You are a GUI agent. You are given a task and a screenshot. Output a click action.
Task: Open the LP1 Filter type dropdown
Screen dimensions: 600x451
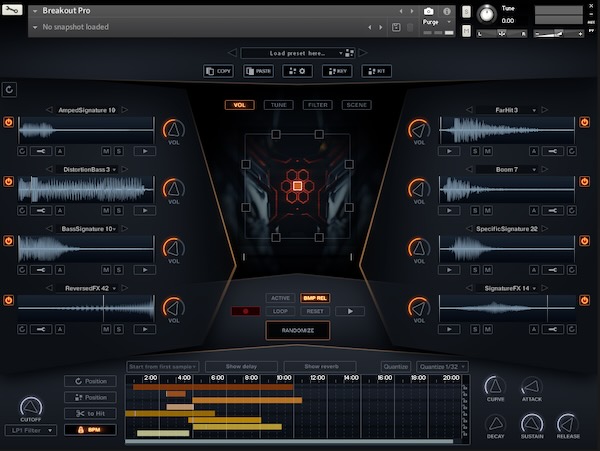31,430
